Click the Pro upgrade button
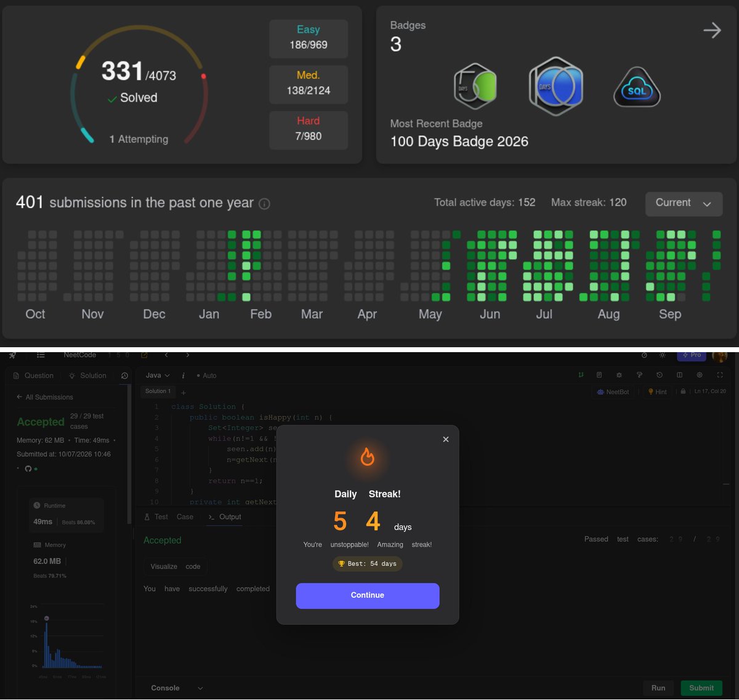The width and height of the screenshot is (739, 700). pos(692,355)
